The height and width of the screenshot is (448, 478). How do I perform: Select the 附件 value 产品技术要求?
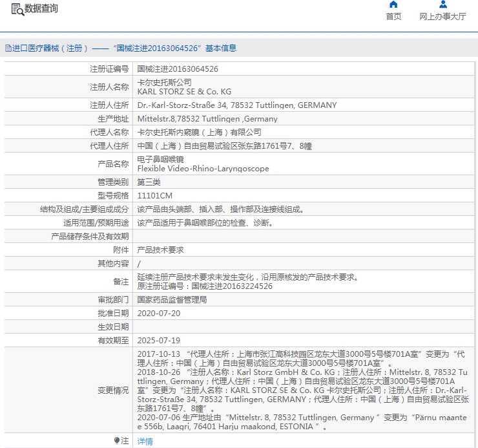[x=160, y=250]
